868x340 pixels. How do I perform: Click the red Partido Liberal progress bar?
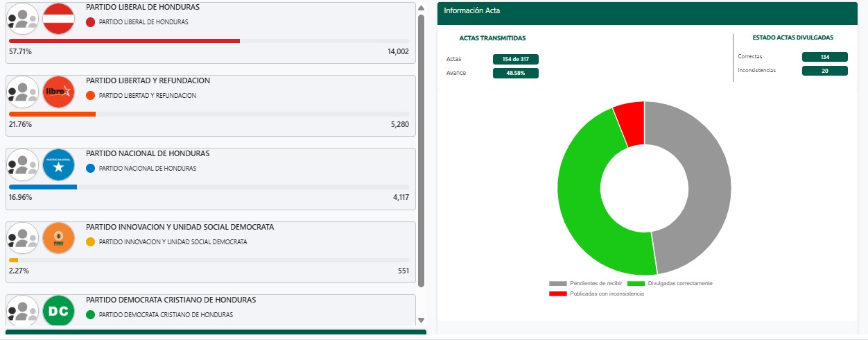pyautogui.click(x=124, y=41)
